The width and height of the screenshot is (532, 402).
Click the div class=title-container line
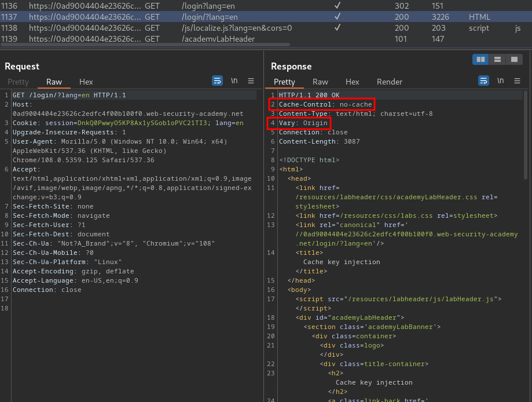[374, 364]
